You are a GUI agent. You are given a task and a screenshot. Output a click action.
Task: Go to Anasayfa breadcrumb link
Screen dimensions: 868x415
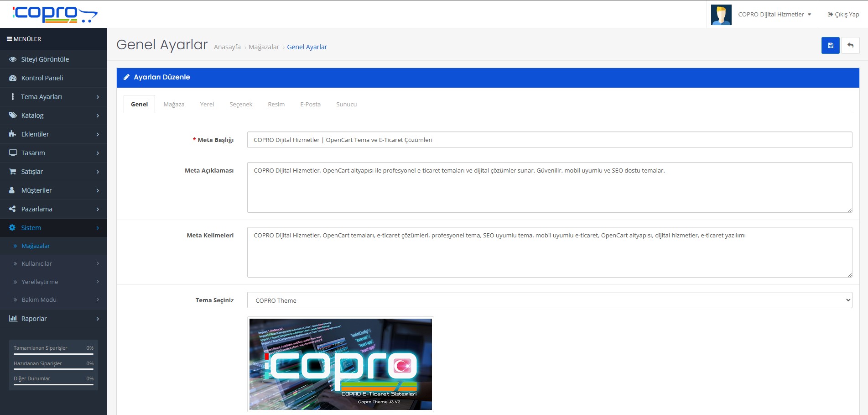tap(227, 47)
